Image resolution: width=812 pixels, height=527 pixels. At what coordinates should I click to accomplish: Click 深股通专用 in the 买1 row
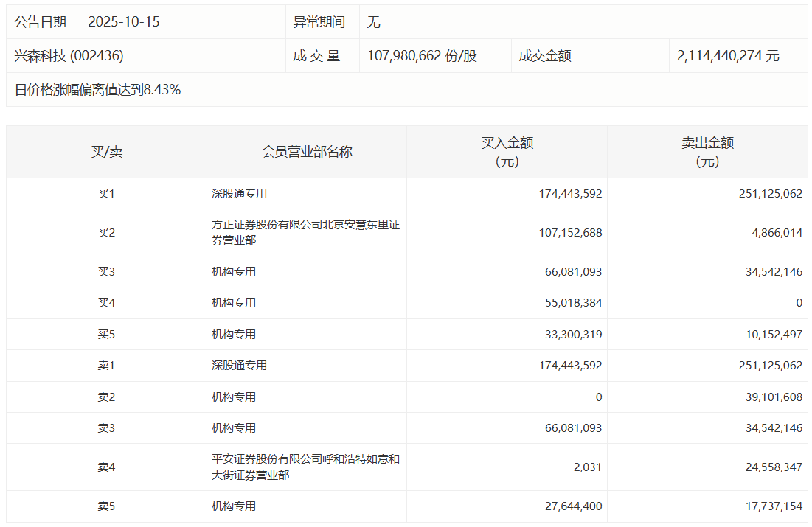coord(239,194)
